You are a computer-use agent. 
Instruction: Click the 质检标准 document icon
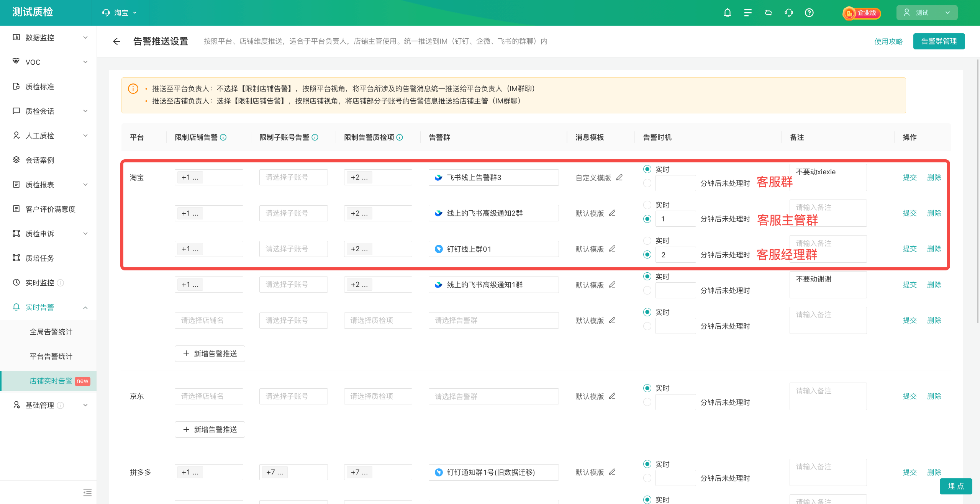point(16,86)
